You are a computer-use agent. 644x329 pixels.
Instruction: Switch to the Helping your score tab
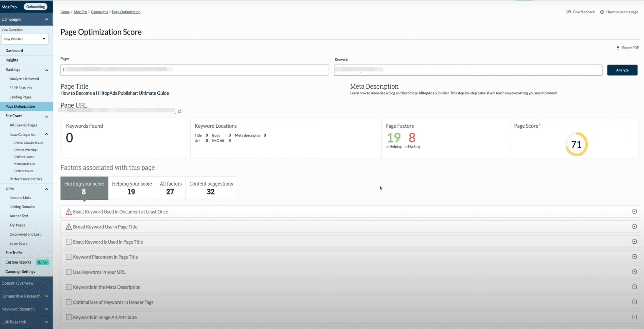[x=132, y=188]
